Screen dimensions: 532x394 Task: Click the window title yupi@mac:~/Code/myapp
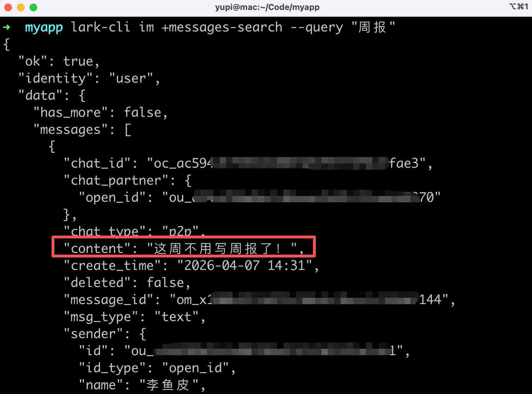click(x=267, y=7)
